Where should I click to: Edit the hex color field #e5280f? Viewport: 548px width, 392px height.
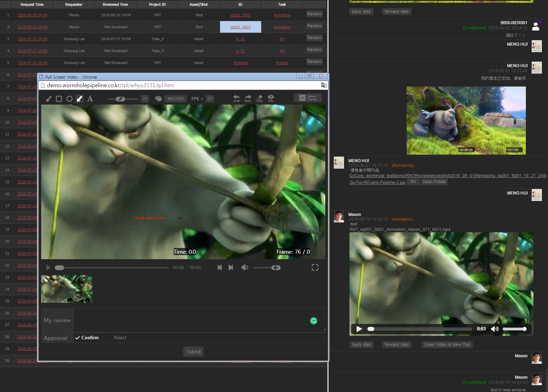point(176,99)
